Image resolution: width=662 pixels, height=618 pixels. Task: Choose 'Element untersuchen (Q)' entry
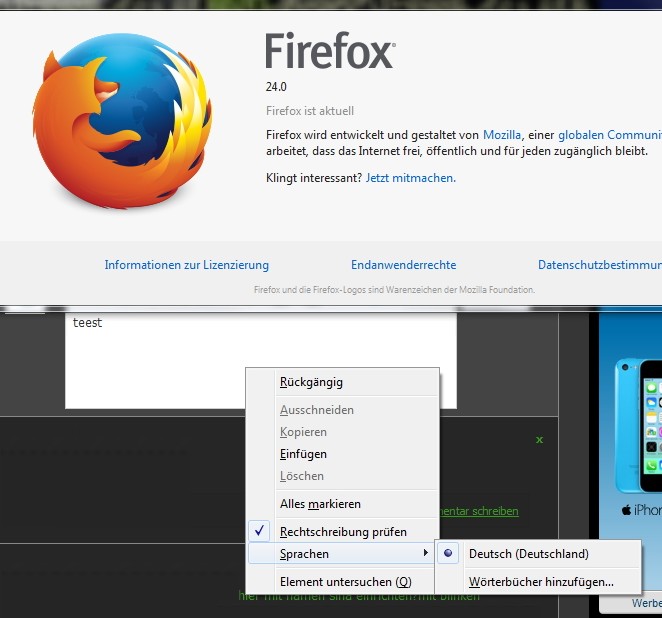pyautogui.click(x=342, y=582)
